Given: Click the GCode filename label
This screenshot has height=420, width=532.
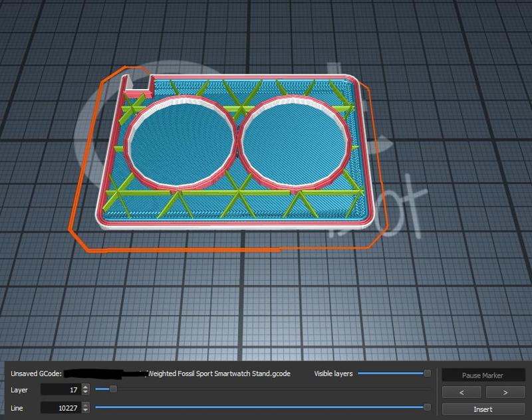Looking at the screenshot, I should pos(218,374).
